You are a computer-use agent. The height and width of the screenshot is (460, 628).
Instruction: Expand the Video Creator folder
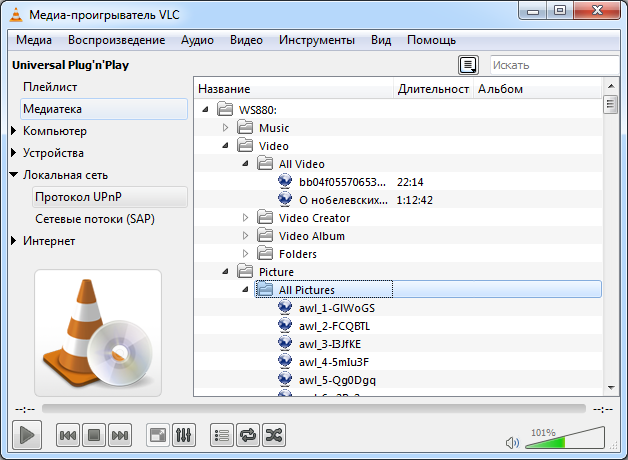point(246,217)
